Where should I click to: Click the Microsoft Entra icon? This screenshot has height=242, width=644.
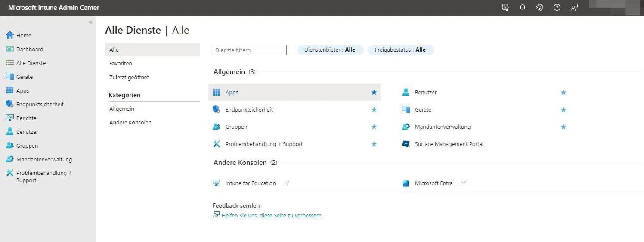[x=406, y=183]
